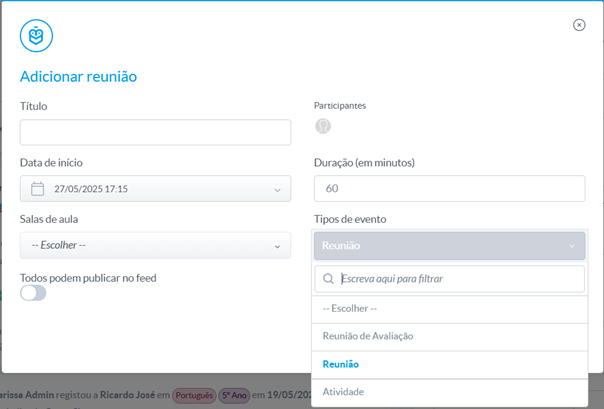Click the calendar icon in date field
This screenshot has width=604, height=409.
(37, 189)
